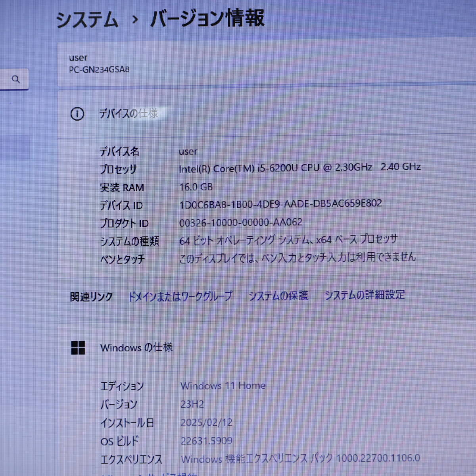The image size is (476, 476).
Task: Click the 実装 RAM label
Action: [122, 188]
